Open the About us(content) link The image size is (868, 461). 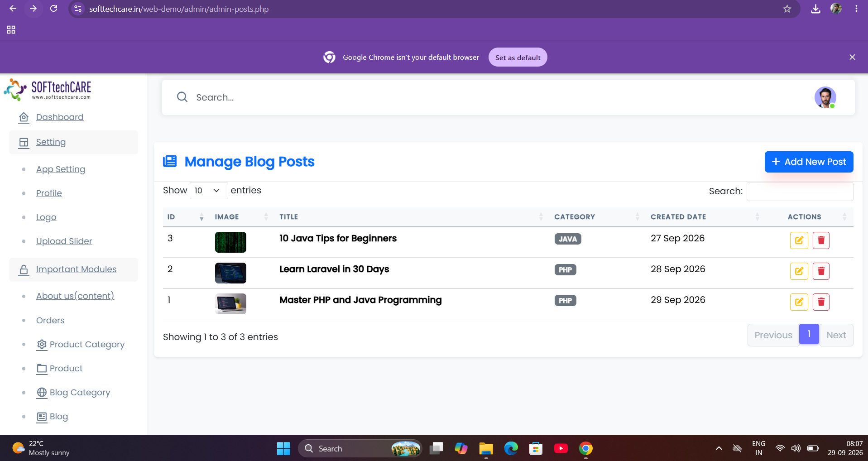coord(75,296)
